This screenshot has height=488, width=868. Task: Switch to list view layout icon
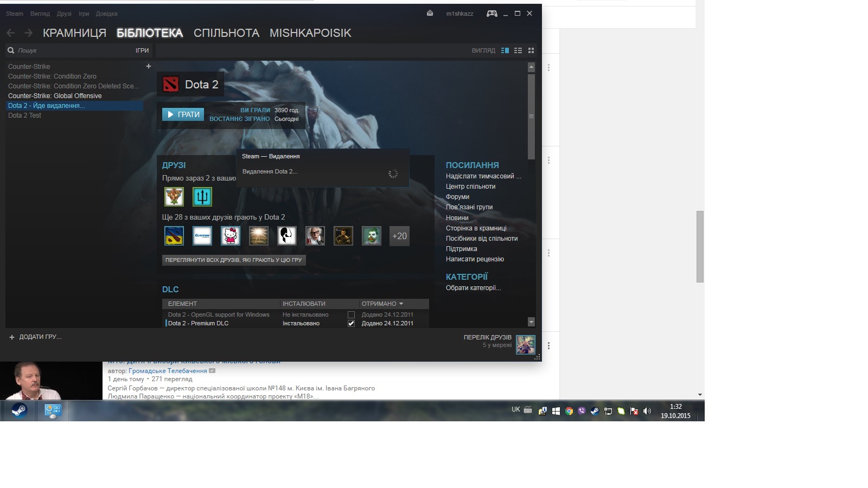pyautogui.click(x=518, y=50)
